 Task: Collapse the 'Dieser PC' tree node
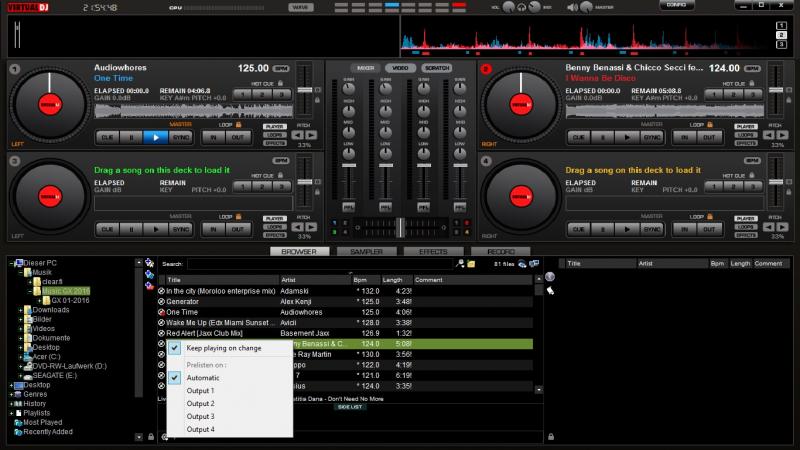click(x=11, y=263)
